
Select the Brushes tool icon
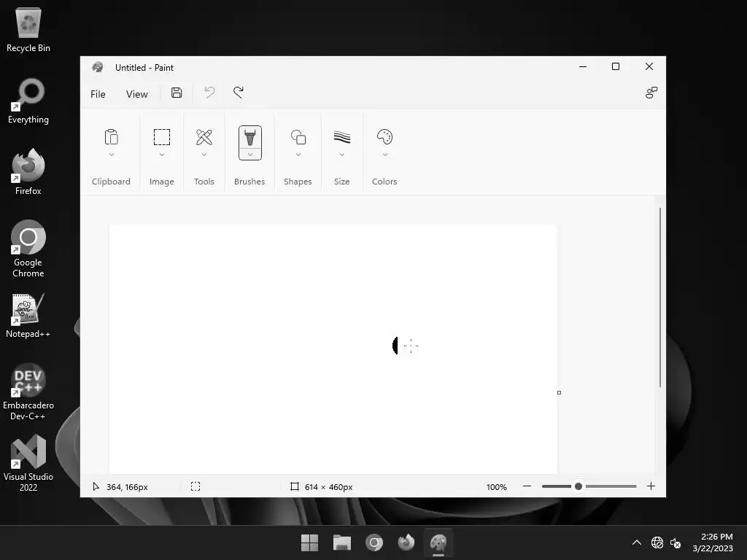pos(250,137)
